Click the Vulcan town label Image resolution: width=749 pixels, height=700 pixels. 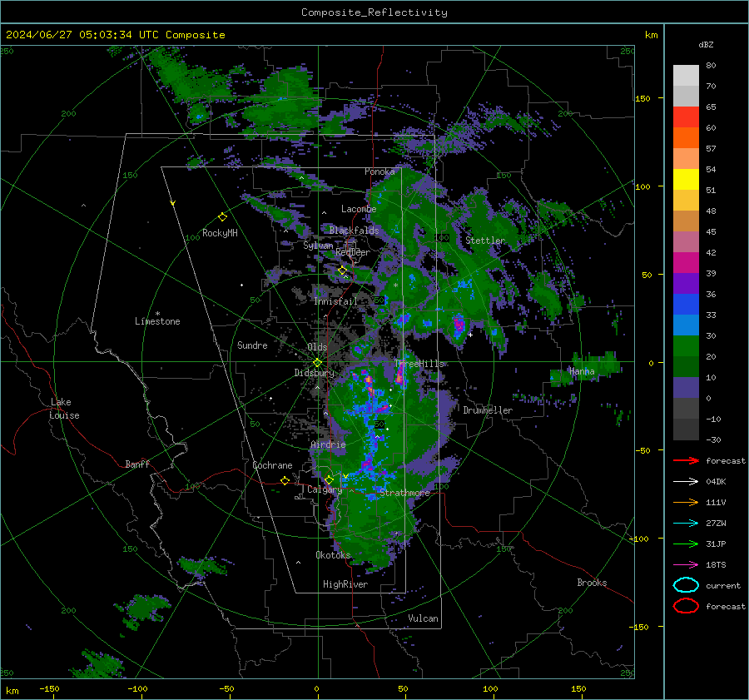[x=424, y=618]
